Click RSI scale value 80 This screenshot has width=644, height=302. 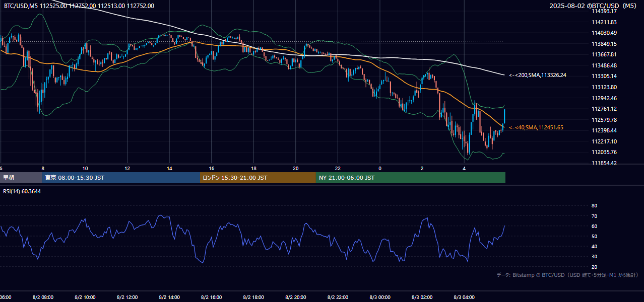594,206
